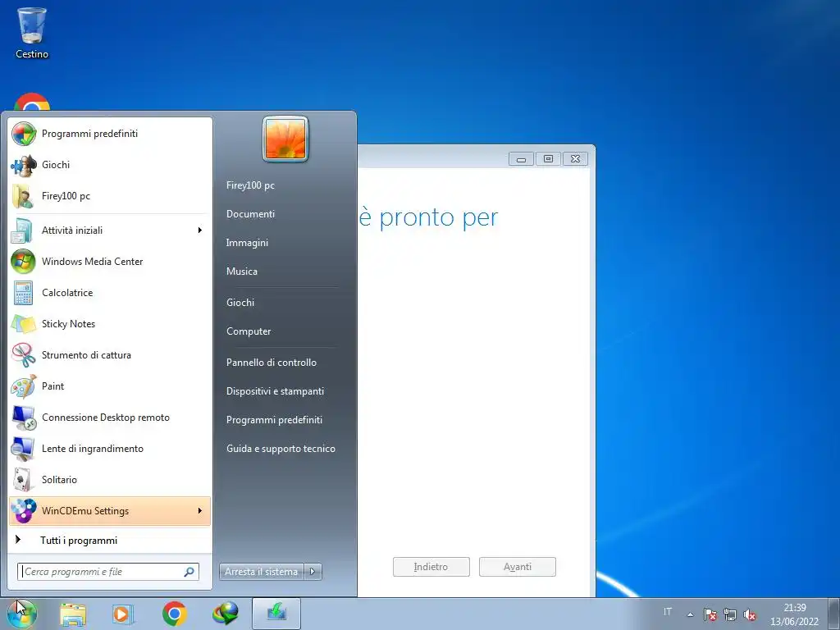Open Pannello di controllo
Image resolution: width=840 pixels, height=630 pixels.
click(x=271, y=362)
